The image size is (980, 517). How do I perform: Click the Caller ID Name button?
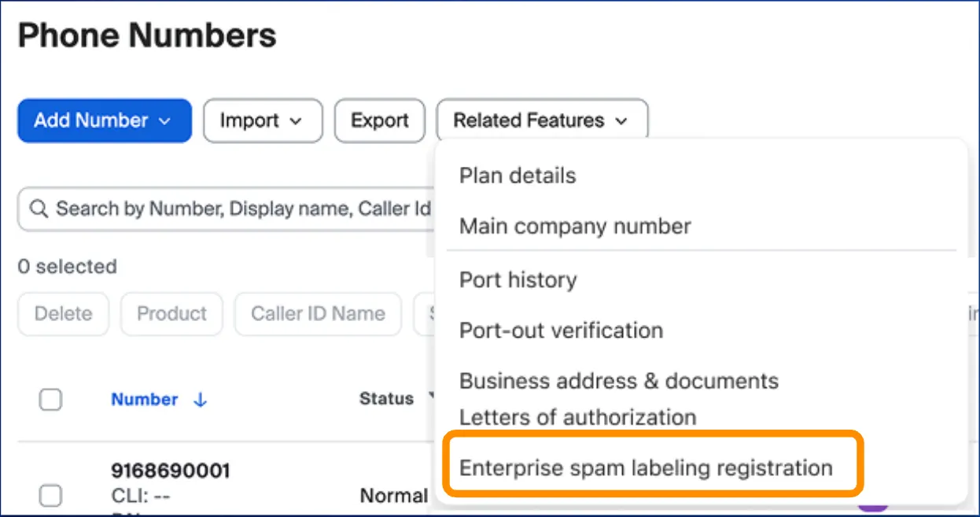[x=318, y=314]
